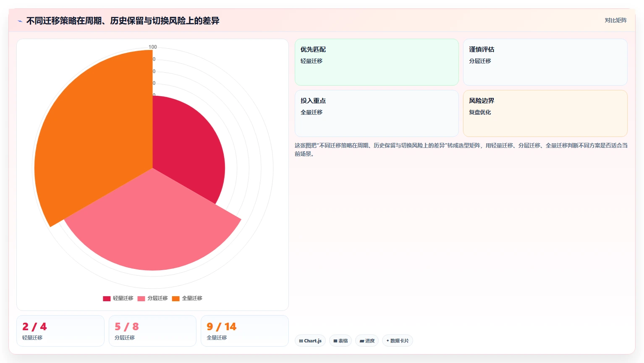Open the 谨慎评估 matrix card

click(x=545, y=62)
